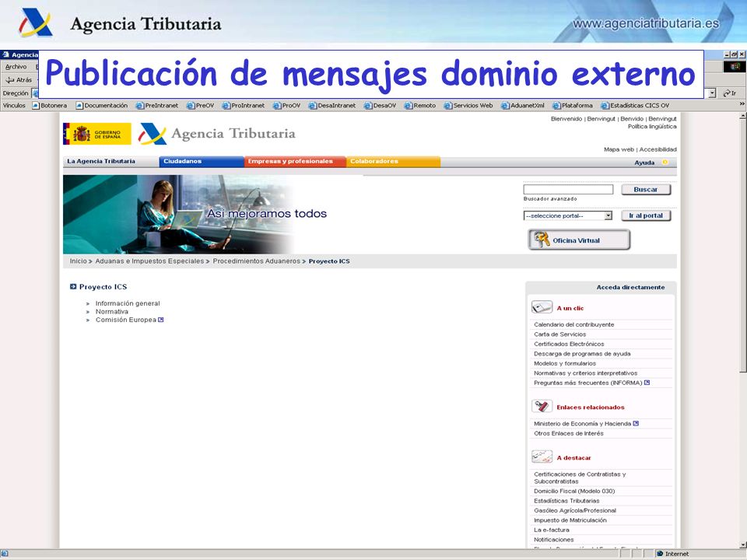
Task: Open Otros Enlaces de Interés link
Action: point(568,433)
